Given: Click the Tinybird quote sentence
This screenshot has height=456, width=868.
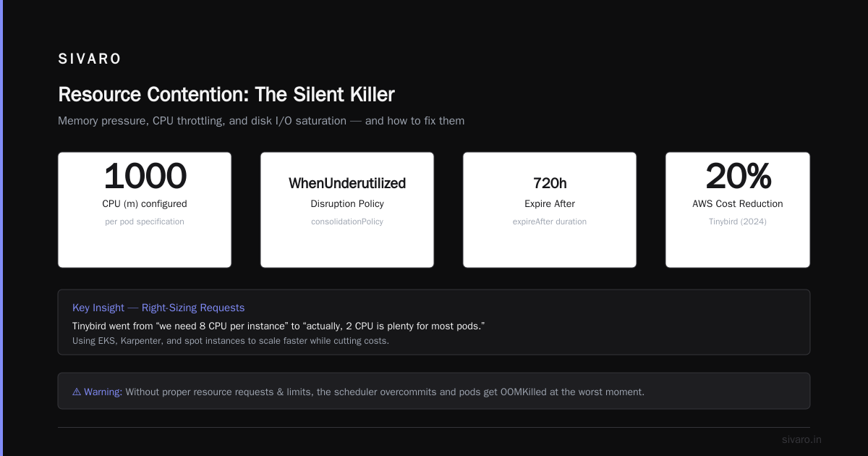Looking at the screenshot, I should point(278,326).
